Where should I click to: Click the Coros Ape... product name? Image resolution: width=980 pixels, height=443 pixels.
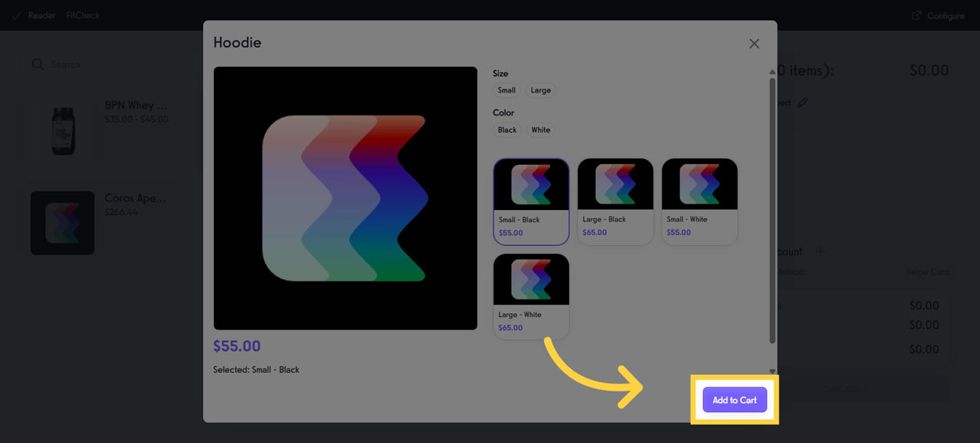[135, 198]
